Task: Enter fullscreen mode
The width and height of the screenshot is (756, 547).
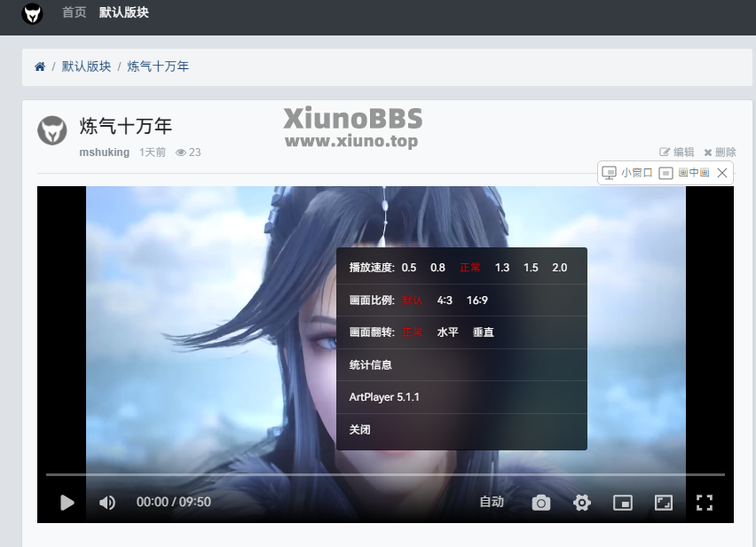Action: pos(705,503)
